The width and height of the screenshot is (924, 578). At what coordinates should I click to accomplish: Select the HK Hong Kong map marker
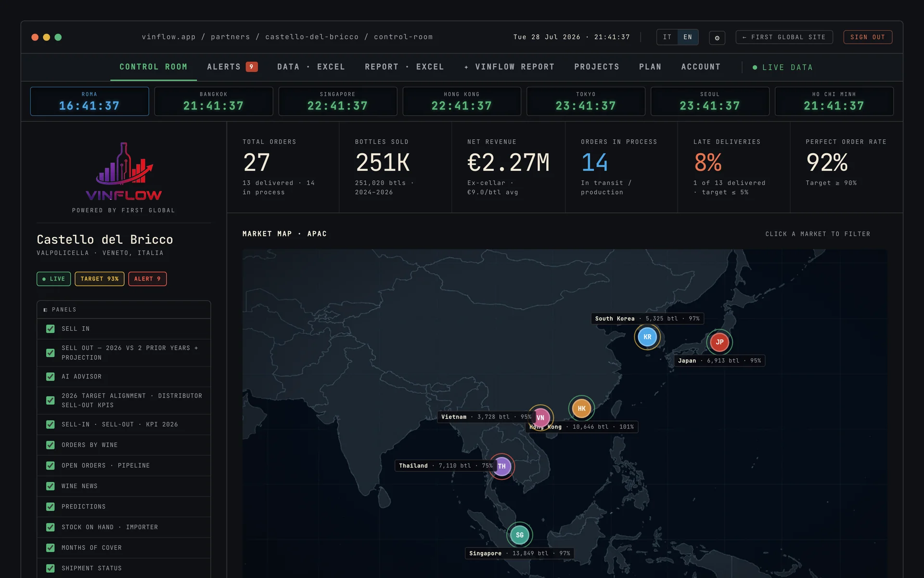tap(581, 408)
